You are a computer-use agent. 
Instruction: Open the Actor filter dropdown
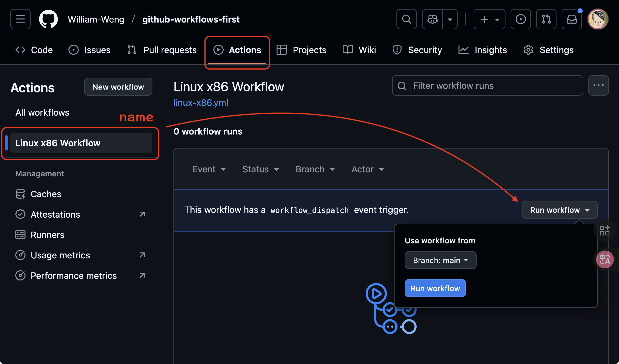click(368, 169)
